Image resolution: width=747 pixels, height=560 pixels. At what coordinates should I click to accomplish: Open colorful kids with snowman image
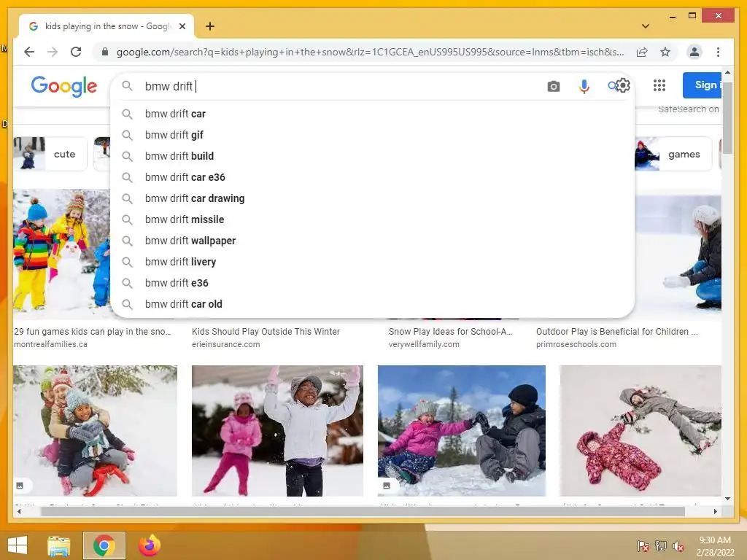[x=61, y=254]
